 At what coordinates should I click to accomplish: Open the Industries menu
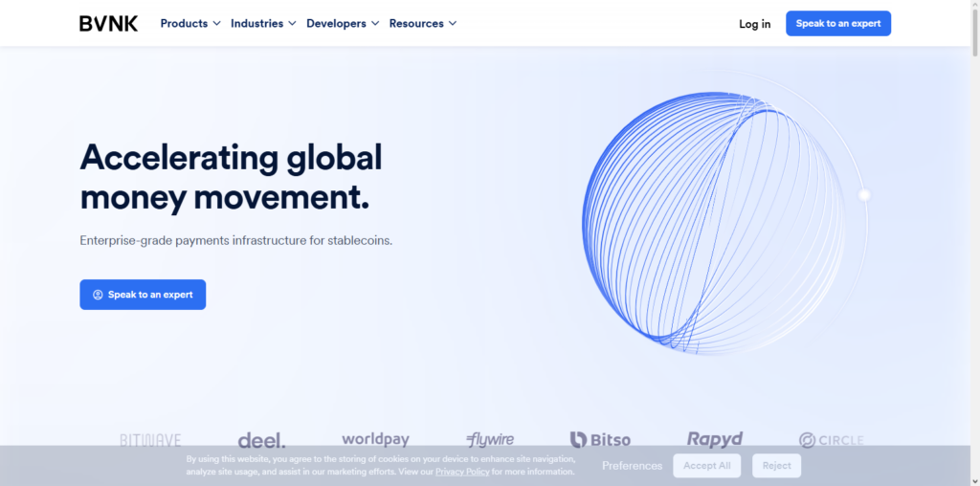[263, 23]
